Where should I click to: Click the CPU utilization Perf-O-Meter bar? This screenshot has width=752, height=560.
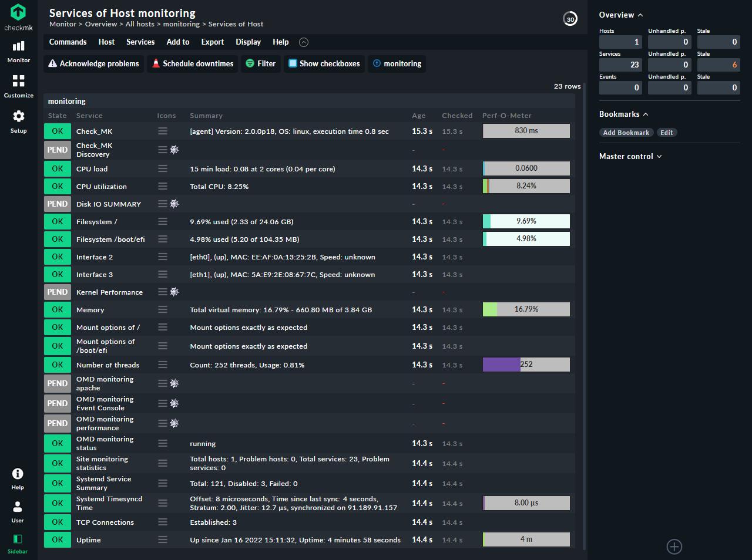click(x=526, y=186)
